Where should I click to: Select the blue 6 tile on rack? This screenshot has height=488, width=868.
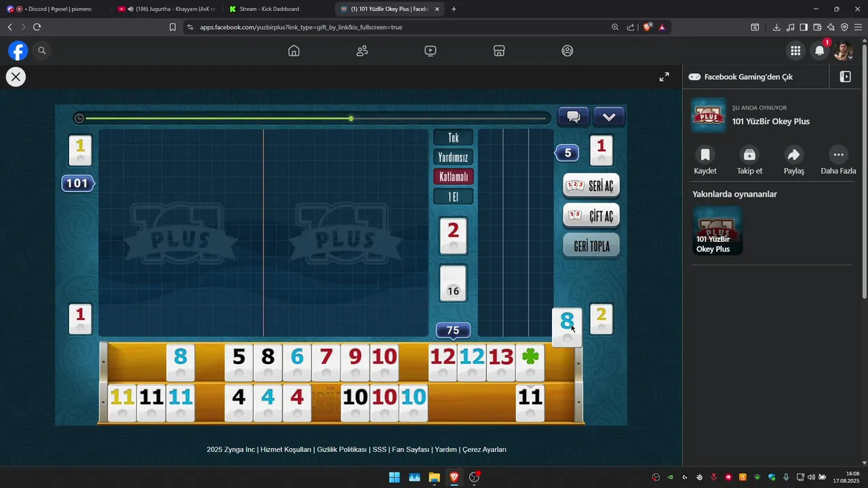click(297, 363)
